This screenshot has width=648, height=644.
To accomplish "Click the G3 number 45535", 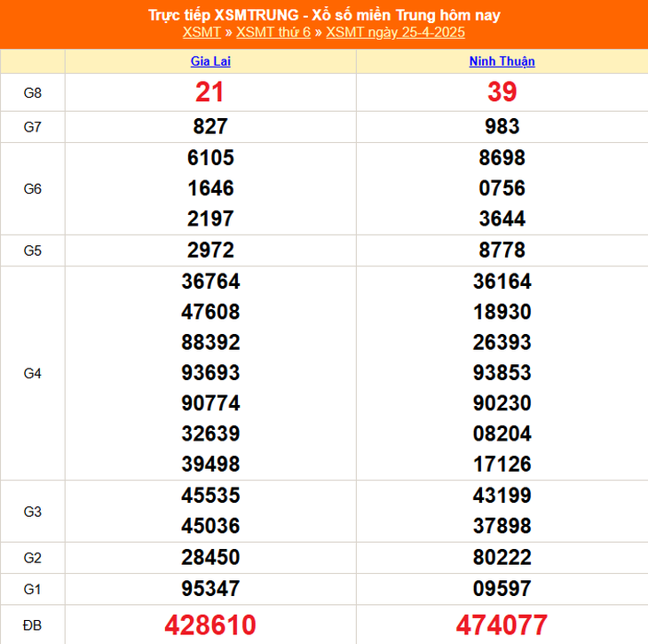I will (x=210, y=496).
